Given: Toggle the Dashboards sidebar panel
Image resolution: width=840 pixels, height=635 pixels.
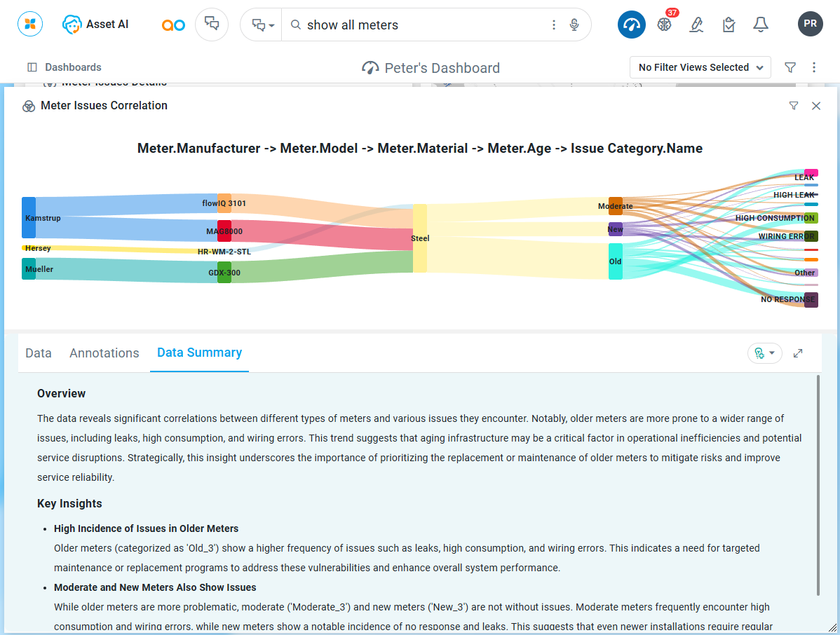Looking at the screenshot, I should click(32, 67).
